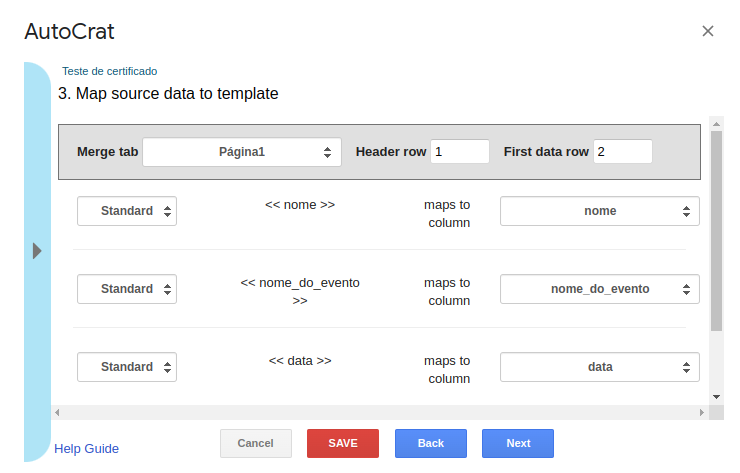
Task: Open the nome_do_evento column mapping dropdown
Action: tap(599, 289)
